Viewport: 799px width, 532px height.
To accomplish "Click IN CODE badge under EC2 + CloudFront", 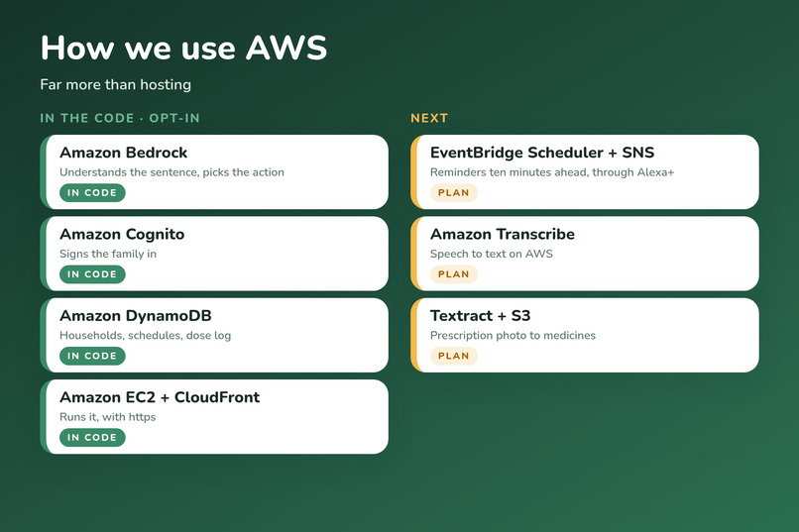I will (x=92, y=437).
